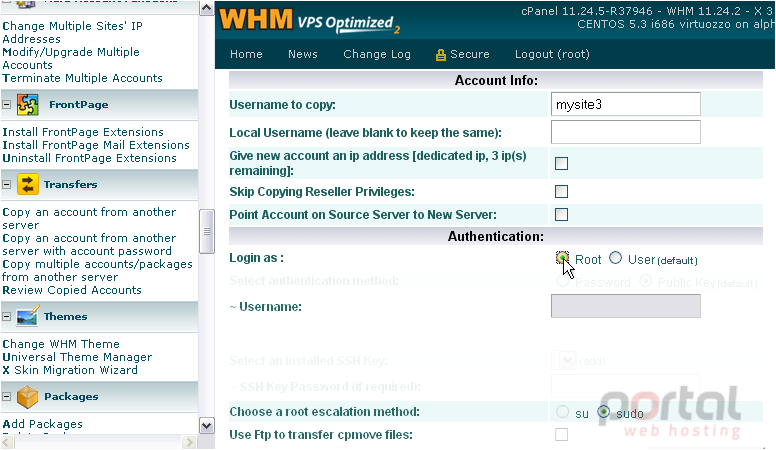
Task: Check Point Account on Source Server to New Server
Action: coord(561,214)
